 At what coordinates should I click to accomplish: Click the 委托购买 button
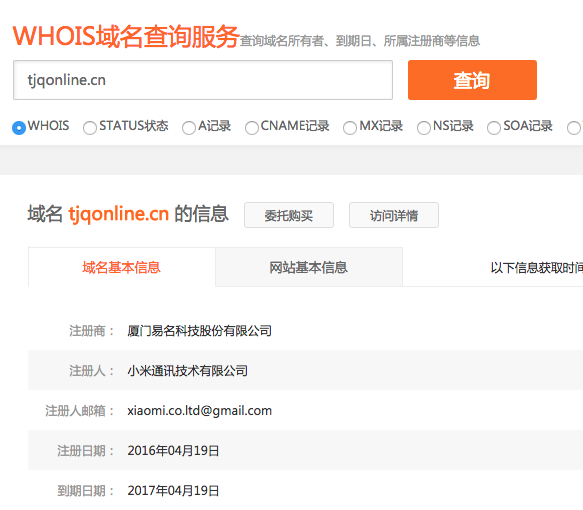(x=289, y=215)
